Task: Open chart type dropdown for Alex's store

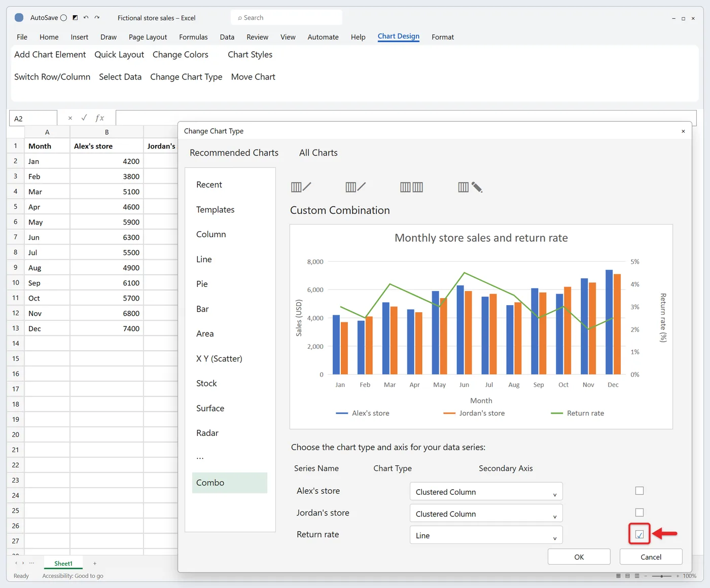Action: click(x=486, y=492)
